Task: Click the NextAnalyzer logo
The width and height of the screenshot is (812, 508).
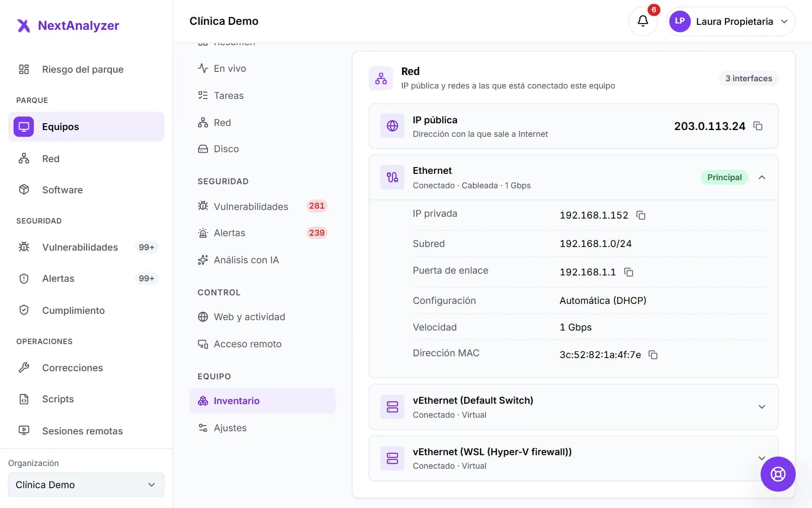Action: 68,25
